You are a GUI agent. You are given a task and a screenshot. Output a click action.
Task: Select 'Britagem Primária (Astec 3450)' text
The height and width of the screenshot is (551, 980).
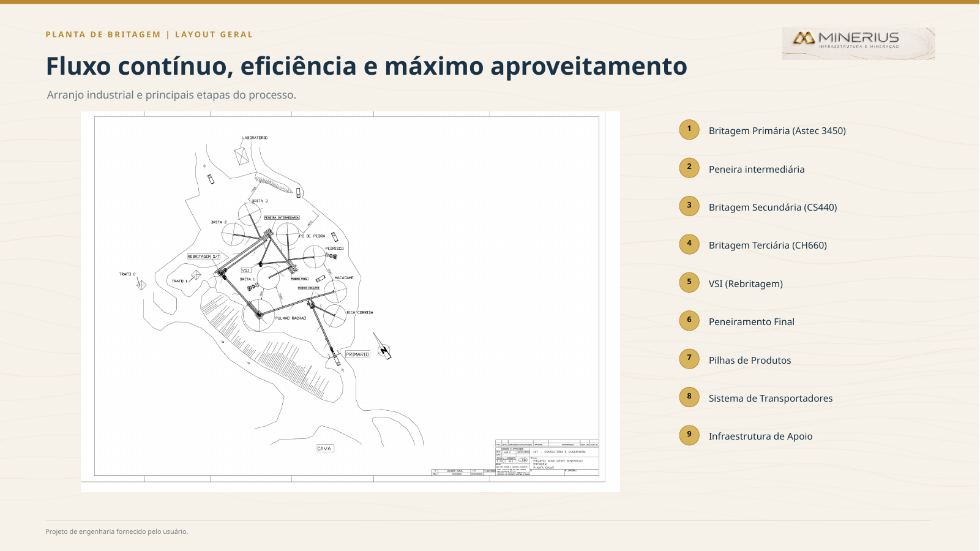coord(777,130)
